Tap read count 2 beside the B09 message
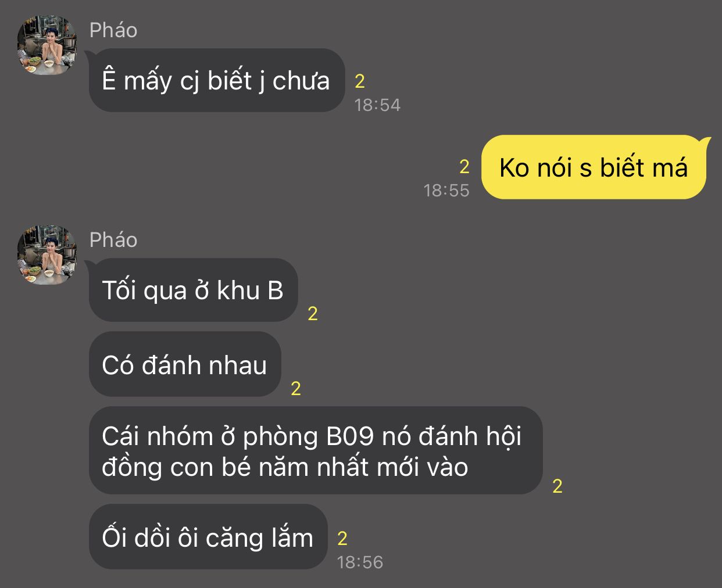 coord(557,486)
